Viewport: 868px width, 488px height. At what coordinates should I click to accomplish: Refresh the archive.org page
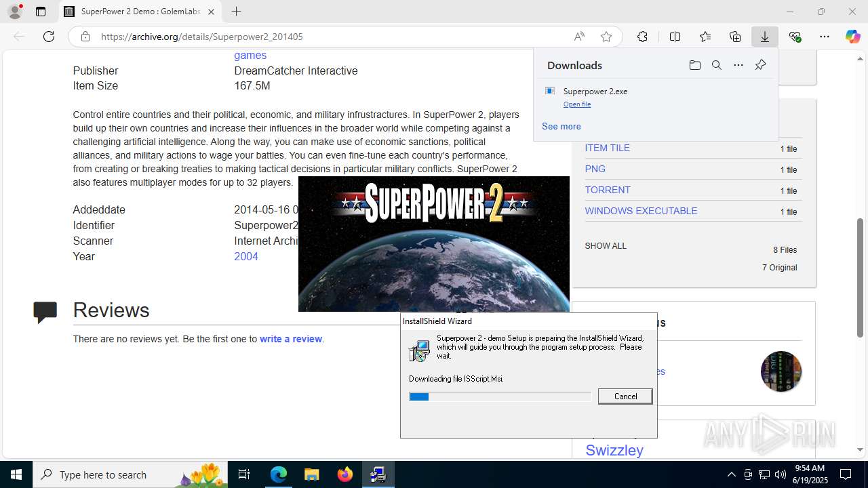click(49, 37)
